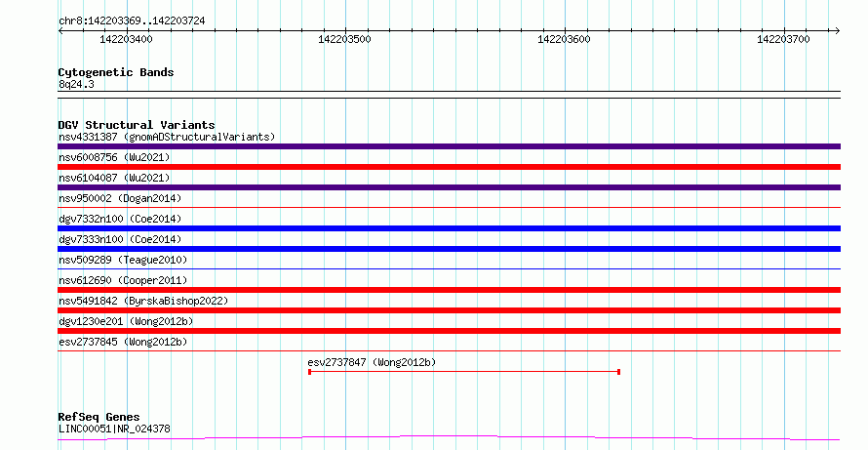Select the 8q24.3 band label
This screenshot has height=450, width=868.
point(76,84)
